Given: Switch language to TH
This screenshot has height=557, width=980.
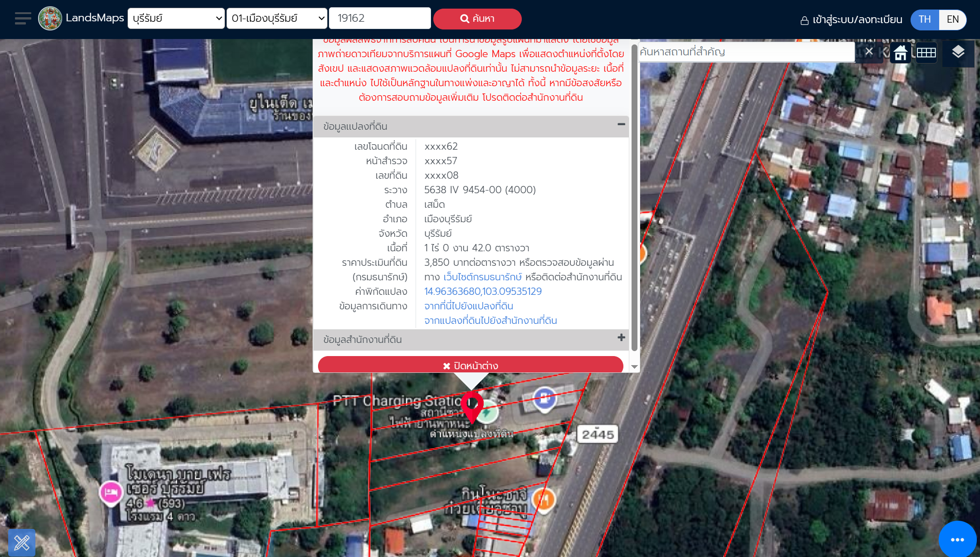Looking at the screenshot, I should pyautogui.click(x=925, y=20).
